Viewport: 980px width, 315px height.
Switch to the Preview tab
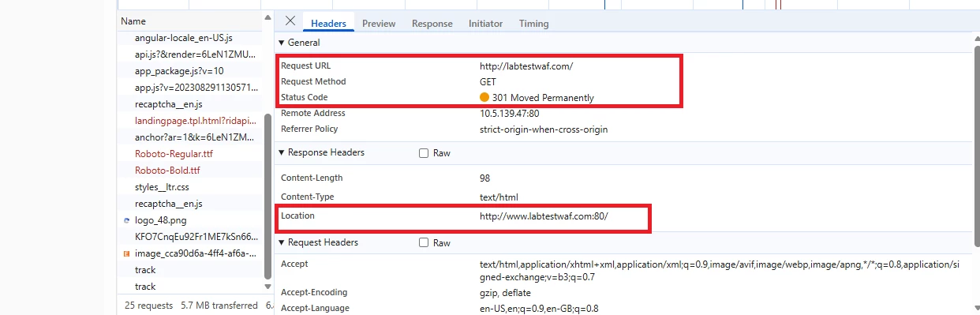tap(379, 24)
